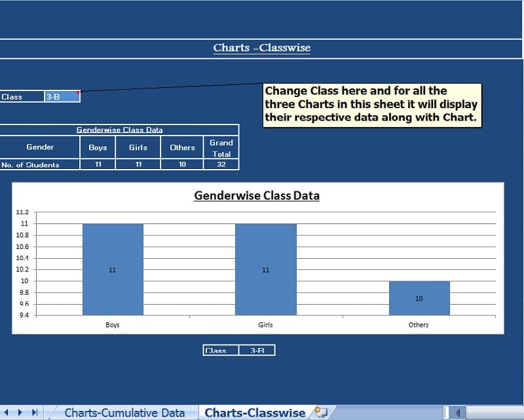Click the Genderwise Class Data chart title

pos(256,196)
